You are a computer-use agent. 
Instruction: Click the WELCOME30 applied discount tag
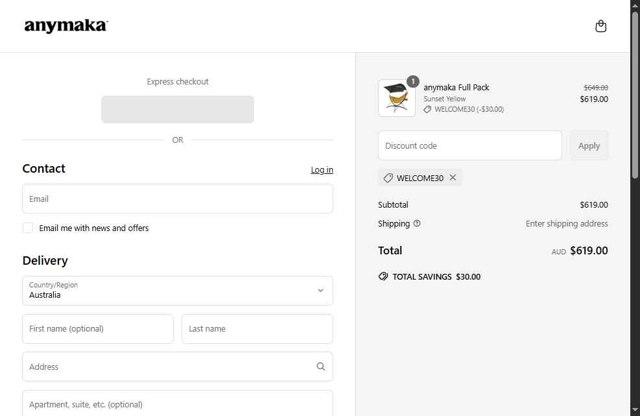coord(420,178)
